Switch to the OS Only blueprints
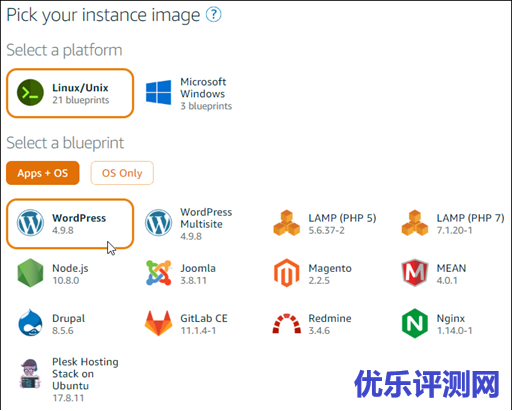This screenshot has width=513, height=411. coord(122,173)
